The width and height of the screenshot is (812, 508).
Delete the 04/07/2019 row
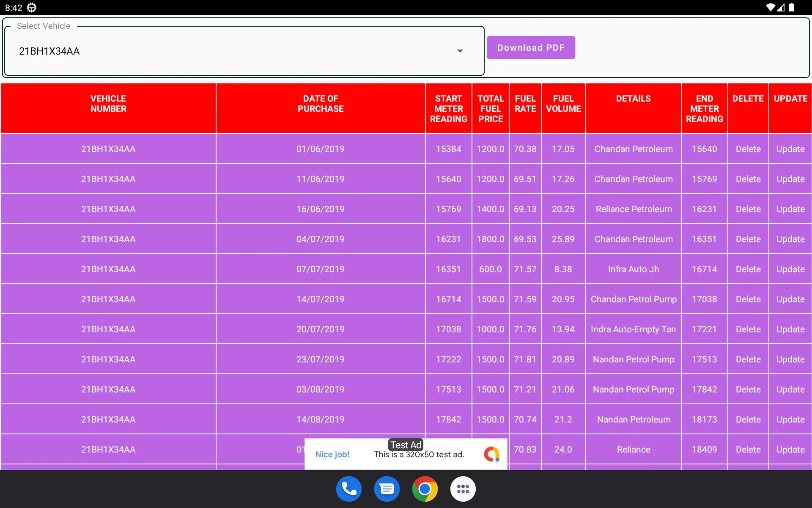tap(748, 239)
